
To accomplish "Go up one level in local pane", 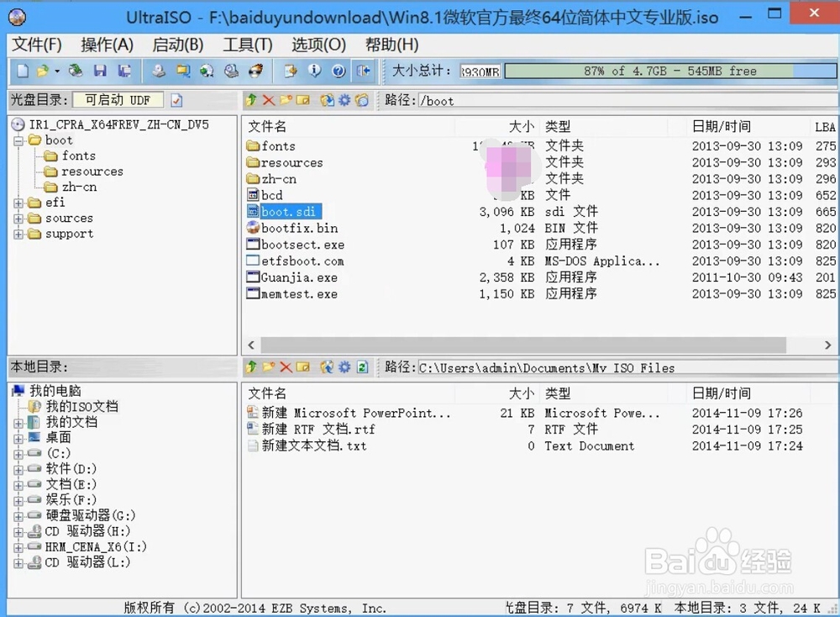I will (251, 367).
